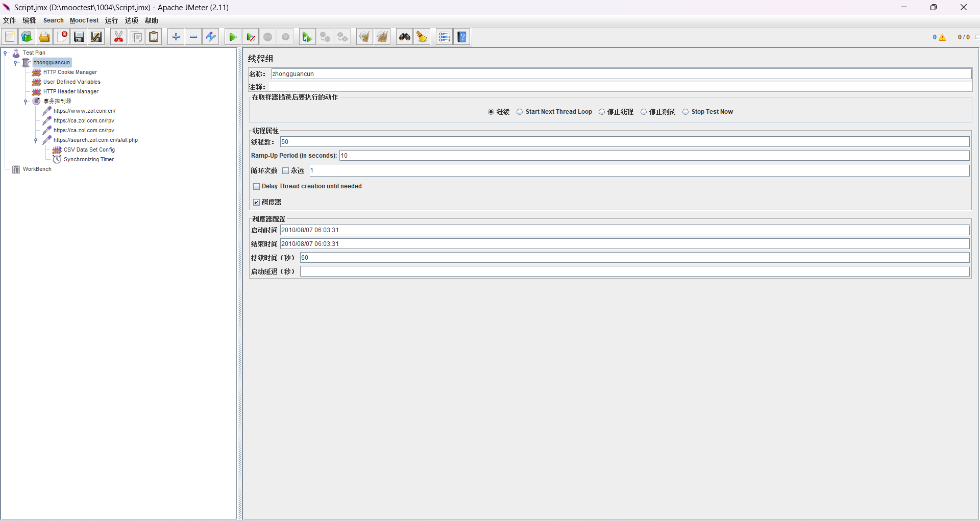Click the Cut scissors icon
Screen dimensions: 980x521
118,37
